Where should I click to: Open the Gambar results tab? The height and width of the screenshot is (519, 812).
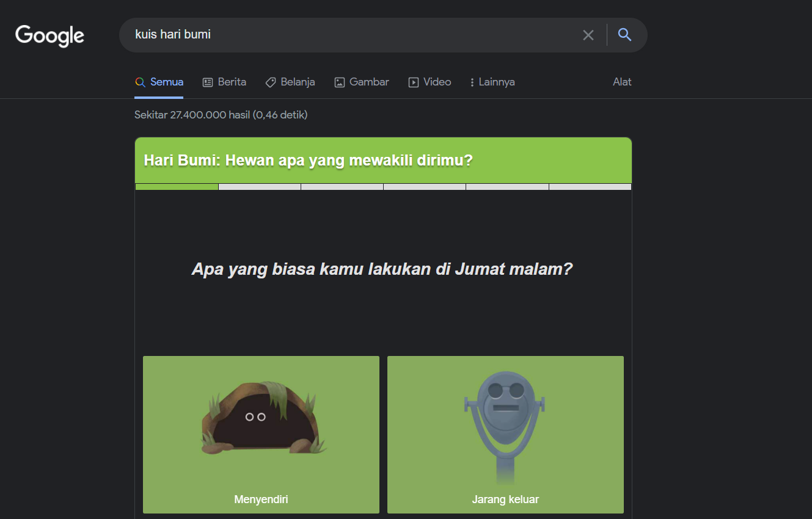click(362, 82)
